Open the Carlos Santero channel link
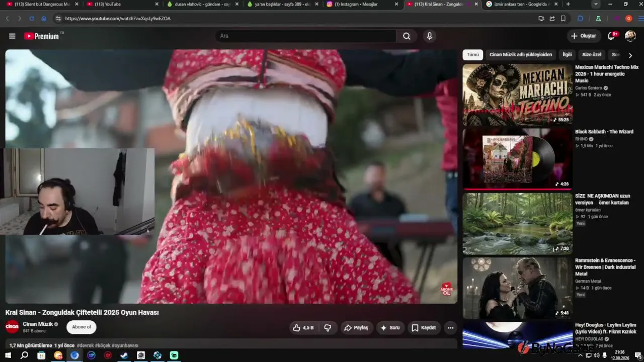 click(589, 88)
